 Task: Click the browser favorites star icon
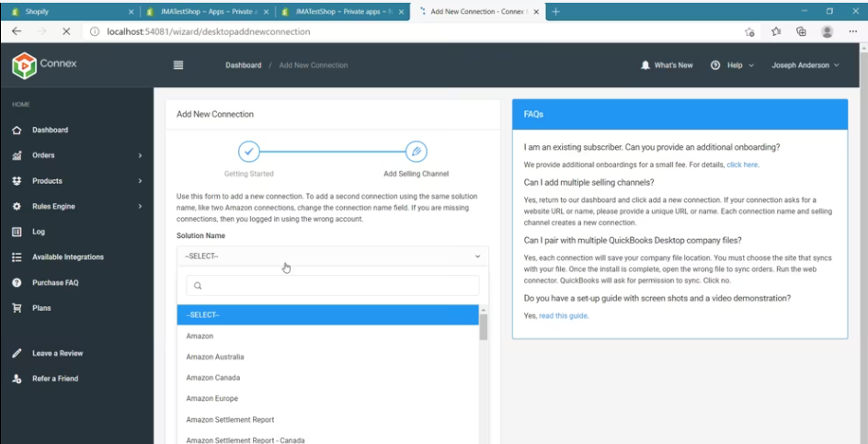point(776,31)
